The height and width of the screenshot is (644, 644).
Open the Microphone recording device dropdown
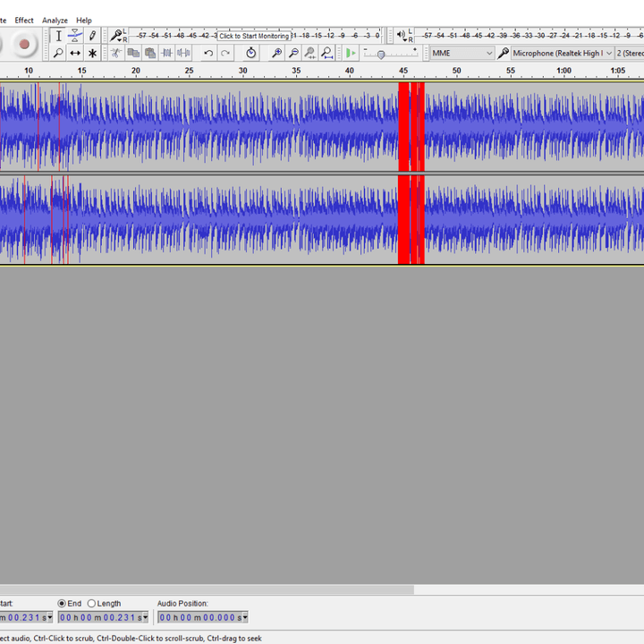pyautogui.click(x=563, y=53)
